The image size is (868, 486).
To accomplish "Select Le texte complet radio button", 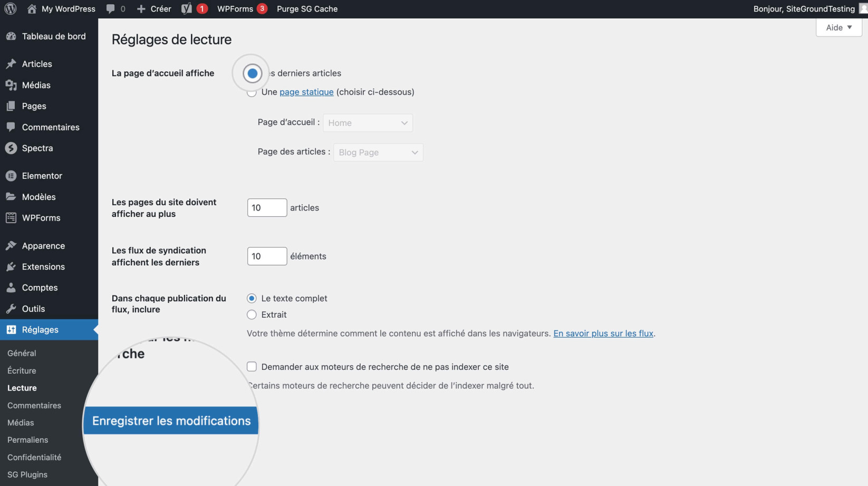I will tap(252, 299).
